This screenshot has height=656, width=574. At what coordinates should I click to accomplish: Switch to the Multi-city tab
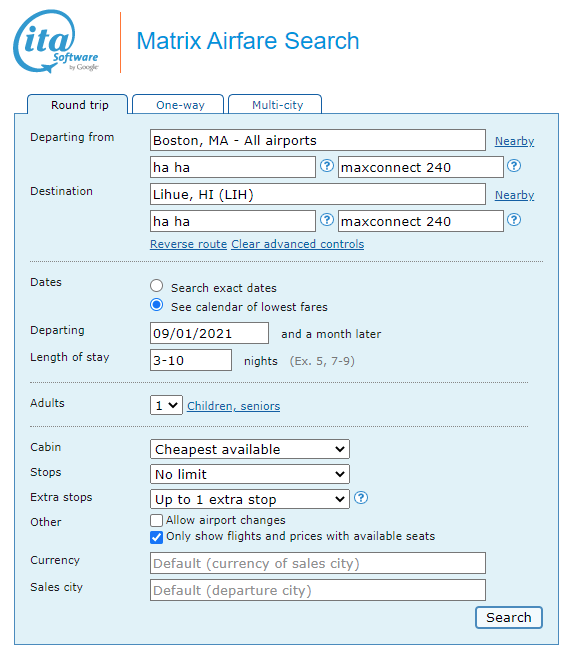[x=275, y=105]
